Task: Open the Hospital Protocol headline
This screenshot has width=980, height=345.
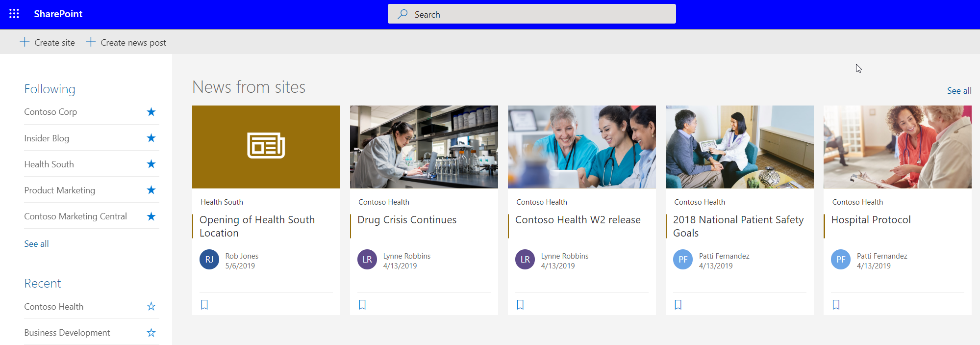Action: (871, 220)
